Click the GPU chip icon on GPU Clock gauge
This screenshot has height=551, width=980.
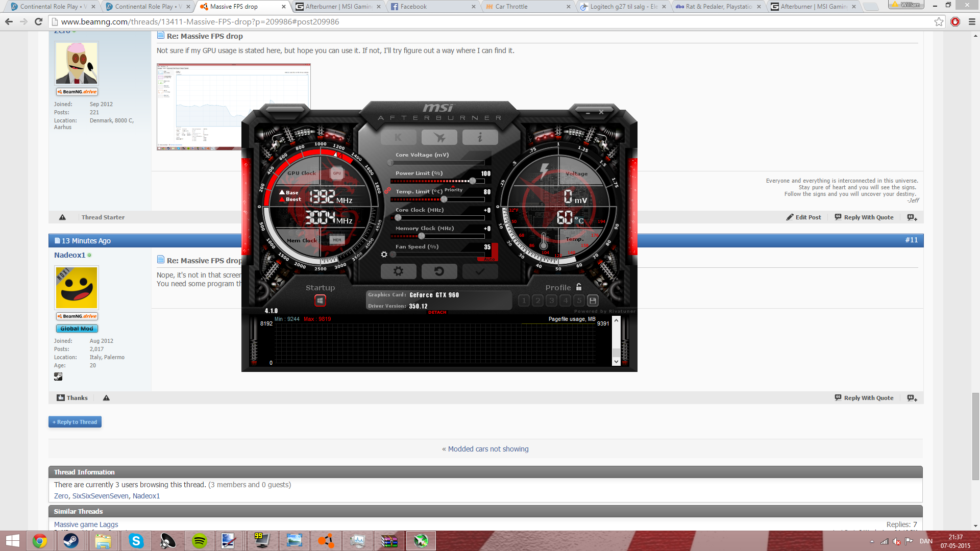(x=337, y=173)
